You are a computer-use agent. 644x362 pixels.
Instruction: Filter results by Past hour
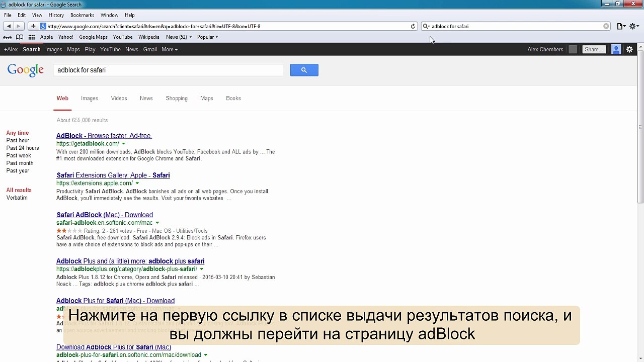coord(18,140)
